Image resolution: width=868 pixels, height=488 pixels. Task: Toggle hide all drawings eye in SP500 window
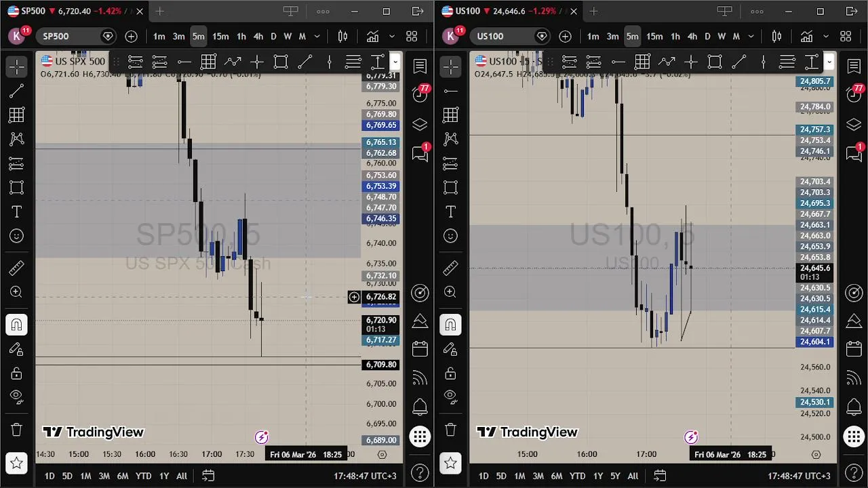tap(17, 397)
